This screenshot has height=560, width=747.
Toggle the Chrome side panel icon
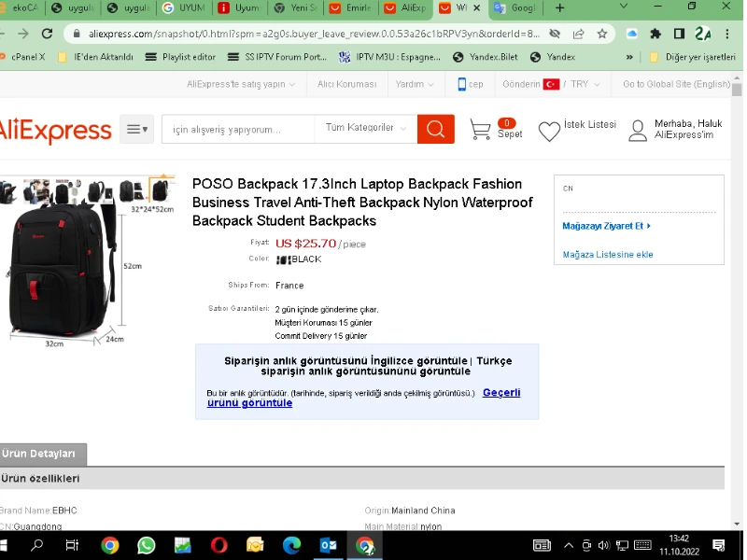tap(679, 34)
